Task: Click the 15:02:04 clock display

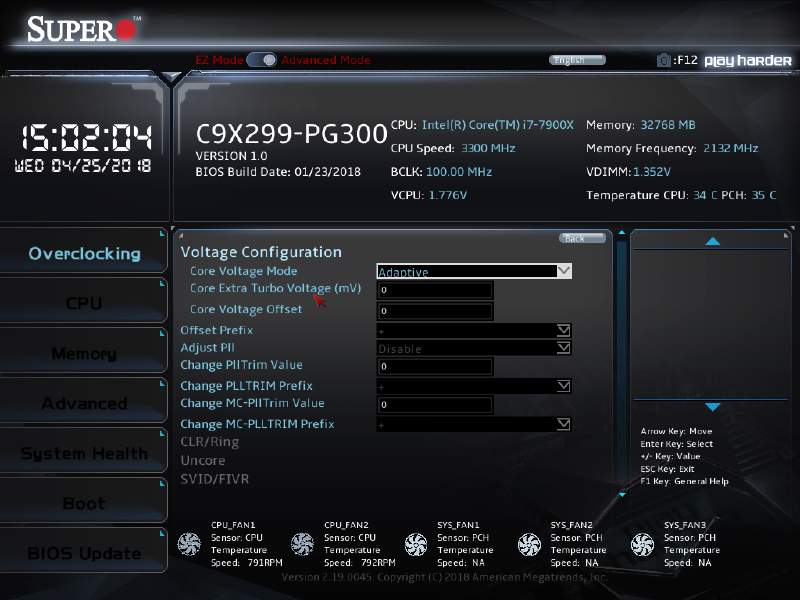Action: [86, 137]
